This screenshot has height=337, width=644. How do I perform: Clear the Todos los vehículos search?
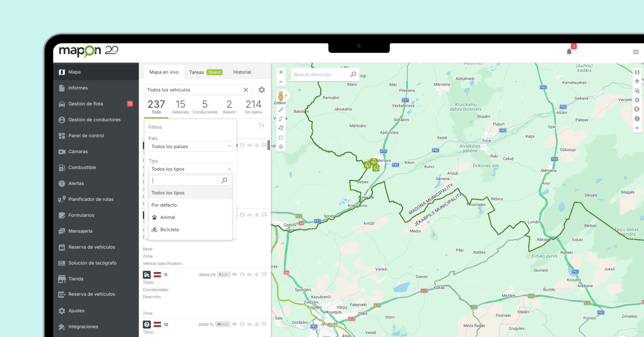pos(246,90)
